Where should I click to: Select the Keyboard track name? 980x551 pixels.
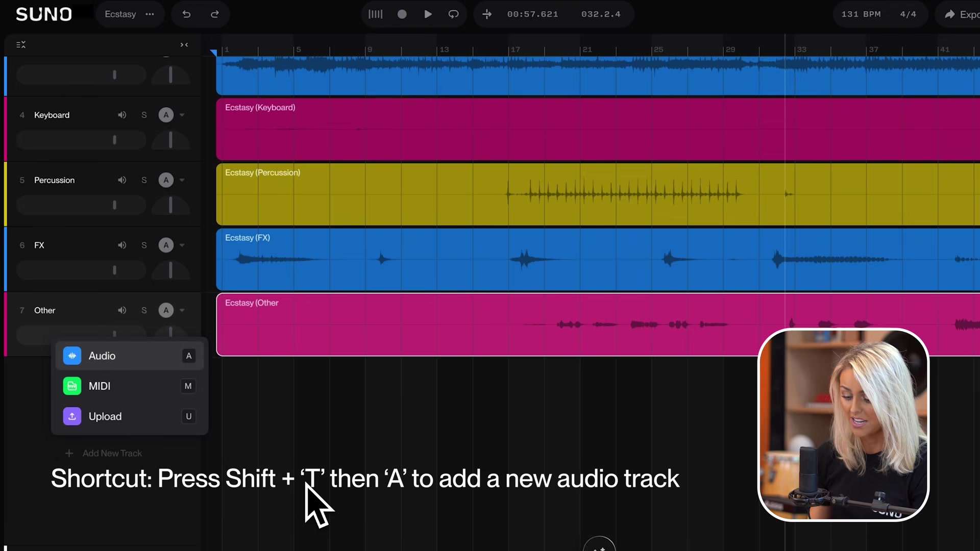click(52, 115)
